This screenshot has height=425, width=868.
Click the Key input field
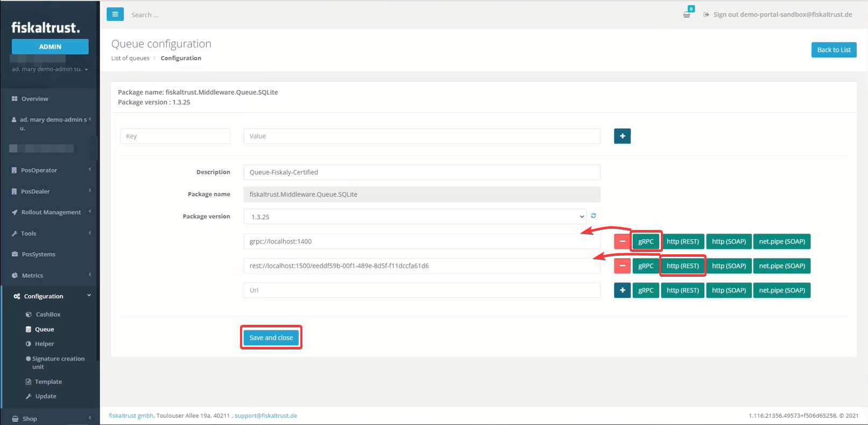175,136
